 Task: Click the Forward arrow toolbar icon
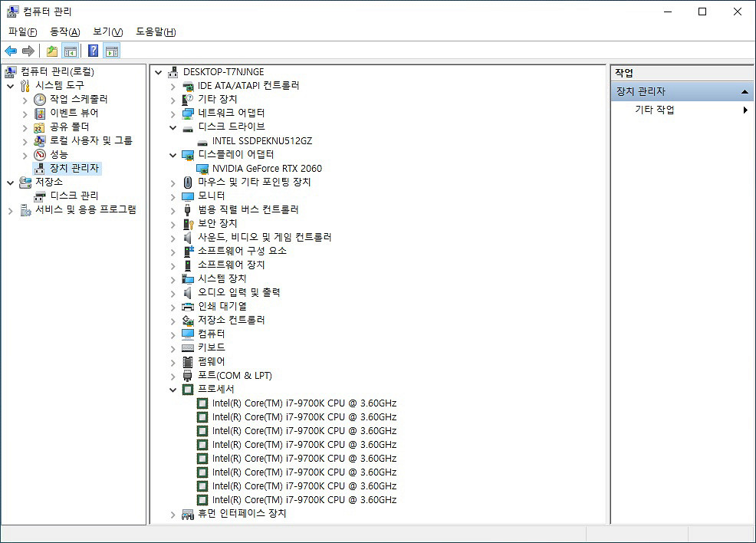[x=28, y=51]
